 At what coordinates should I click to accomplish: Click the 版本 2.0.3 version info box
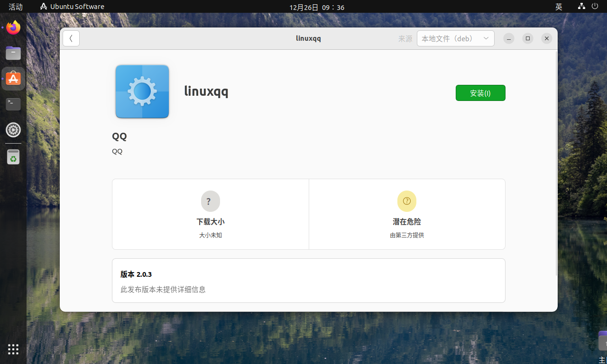[308, 281]
